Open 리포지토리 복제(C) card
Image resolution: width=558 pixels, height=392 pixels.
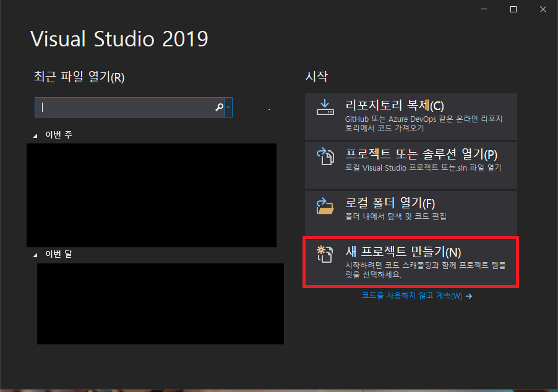[411, 116]
